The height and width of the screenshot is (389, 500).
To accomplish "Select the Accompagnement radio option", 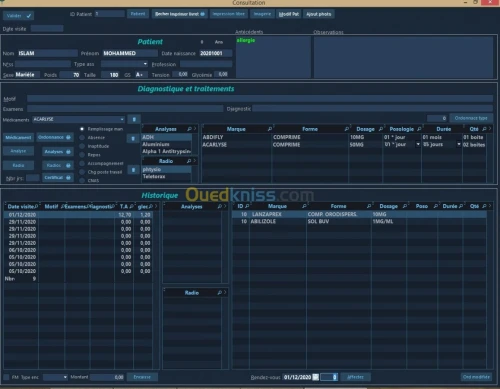I will click(82, 163).
